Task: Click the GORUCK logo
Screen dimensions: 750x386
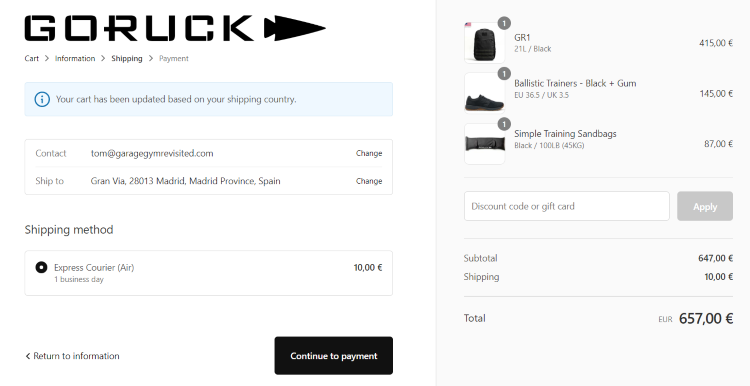Action: point(175,28)
